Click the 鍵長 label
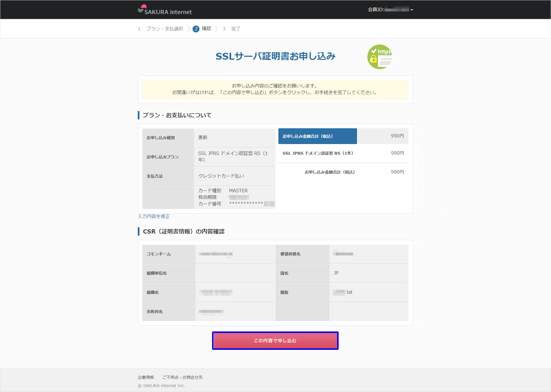 (284, 292)
